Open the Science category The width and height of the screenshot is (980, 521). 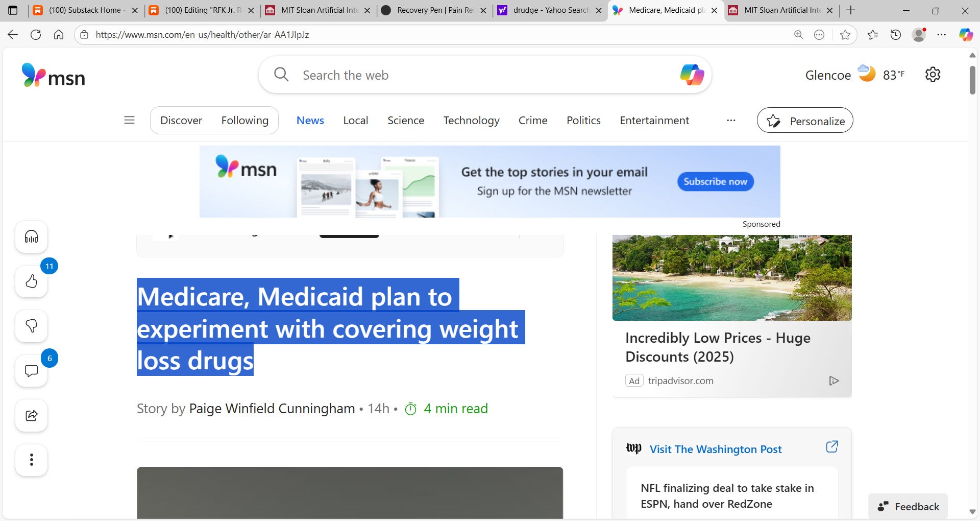click(406, 121)
